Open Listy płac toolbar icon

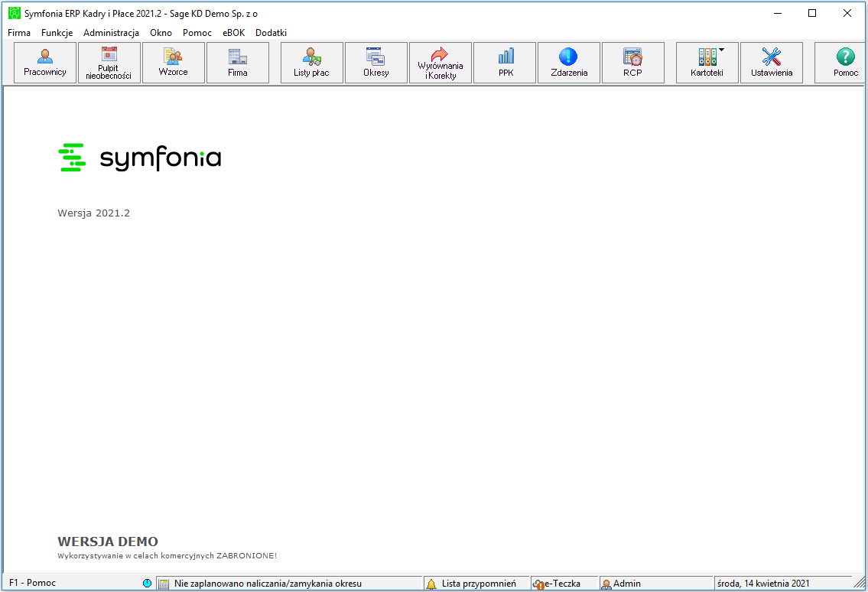click(312, 57)
